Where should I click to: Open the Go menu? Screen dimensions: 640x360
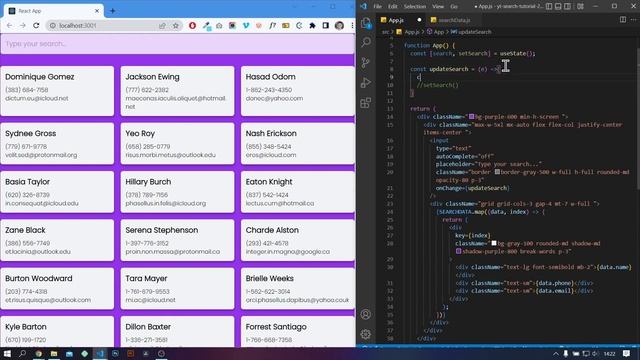pyautogui.click(x=454, y=6)
